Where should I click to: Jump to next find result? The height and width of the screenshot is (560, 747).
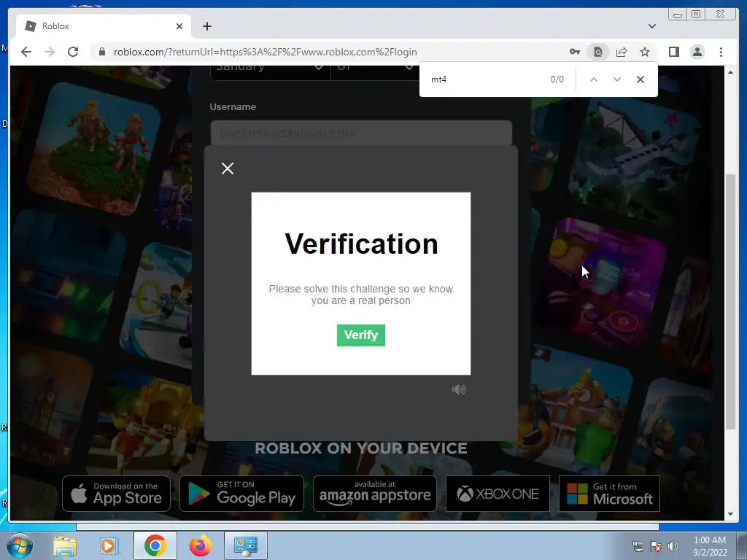coord(617,79)
